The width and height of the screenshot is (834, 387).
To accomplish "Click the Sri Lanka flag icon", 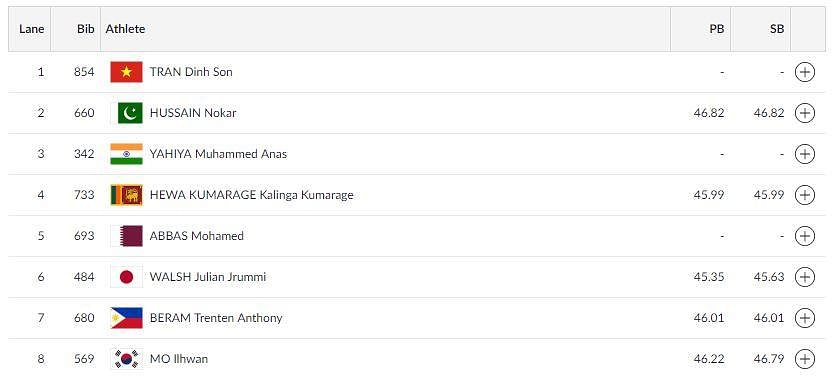I will [127, 195].
